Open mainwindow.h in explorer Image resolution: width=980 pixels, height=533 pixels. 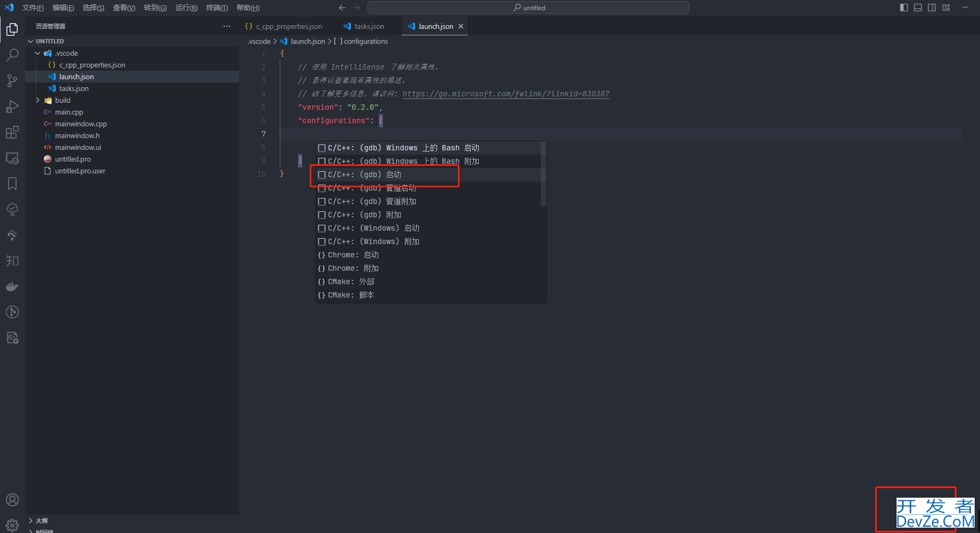click(x=132, y=135)
